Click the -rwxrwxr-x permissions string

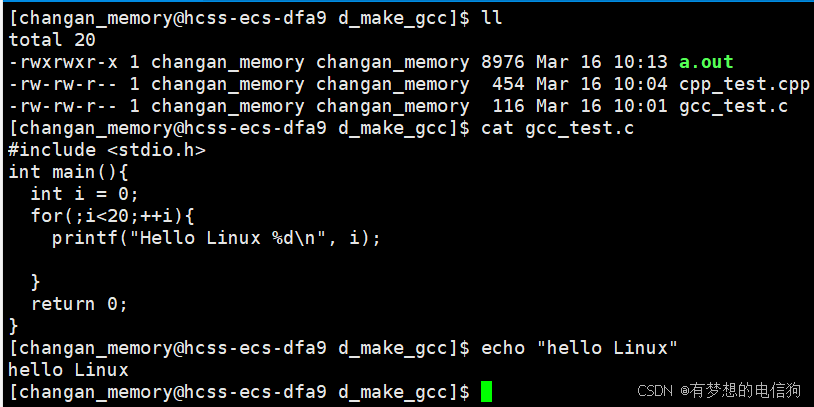pyautogui.click(x=63, y=62)
